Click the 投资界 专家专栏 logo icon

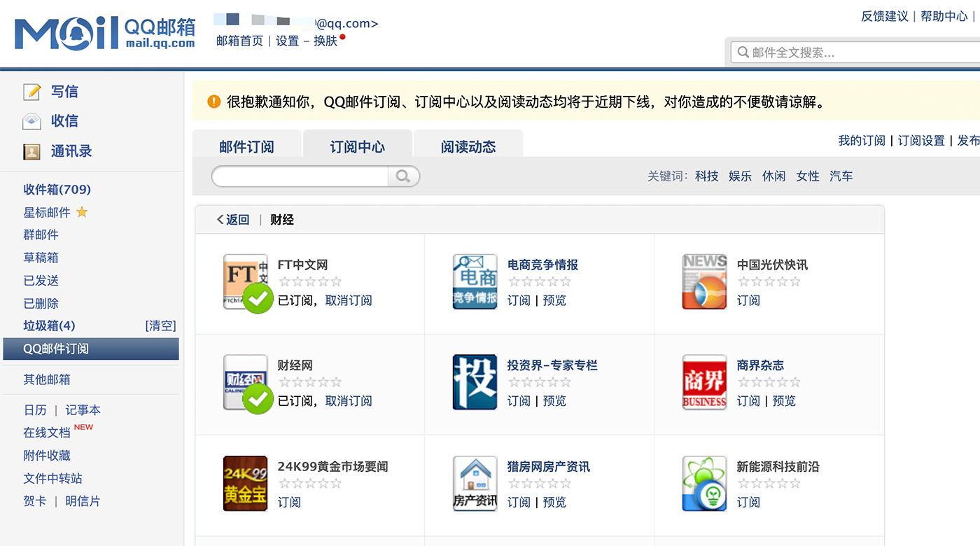pos(475,382)
